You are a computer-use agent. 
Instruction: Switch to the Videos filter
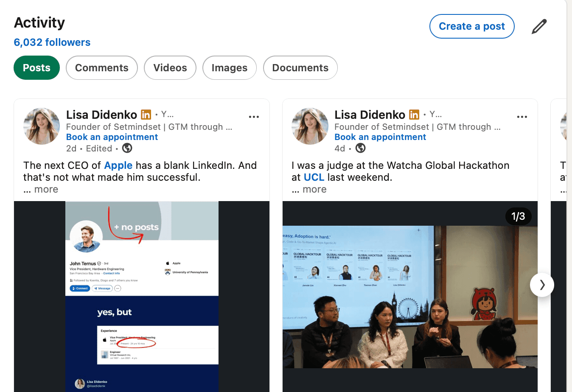(x=170, y=68)
